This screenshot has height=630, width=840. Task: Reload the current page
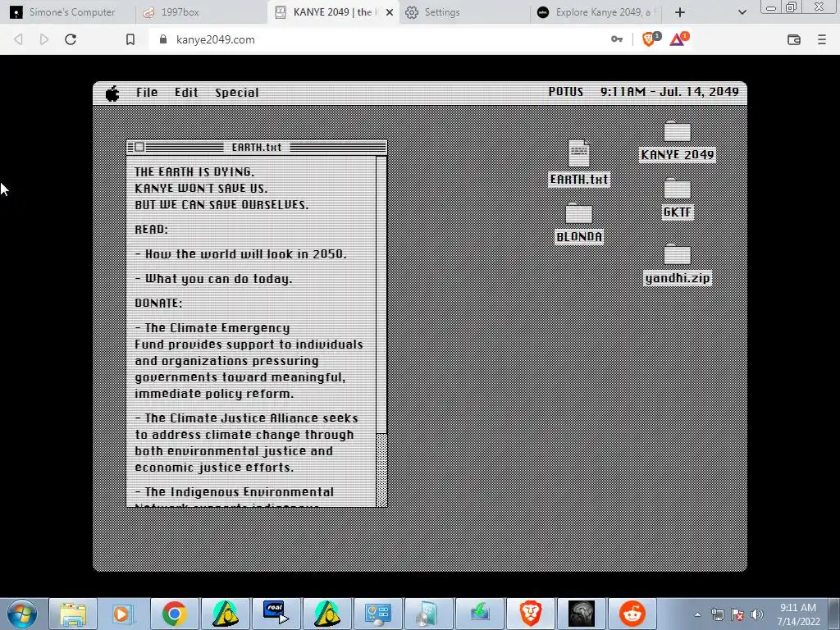pos(71,39)
